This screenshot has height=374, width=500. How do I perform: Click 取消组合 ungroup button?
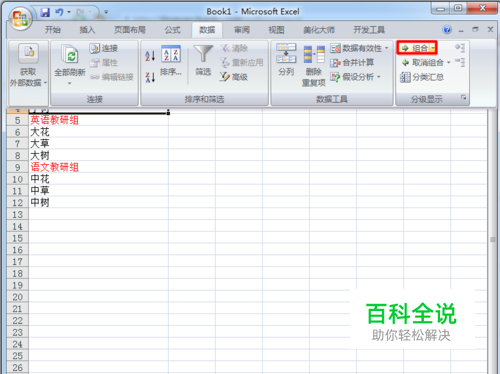pyautogui.click(x=423, y=63)
